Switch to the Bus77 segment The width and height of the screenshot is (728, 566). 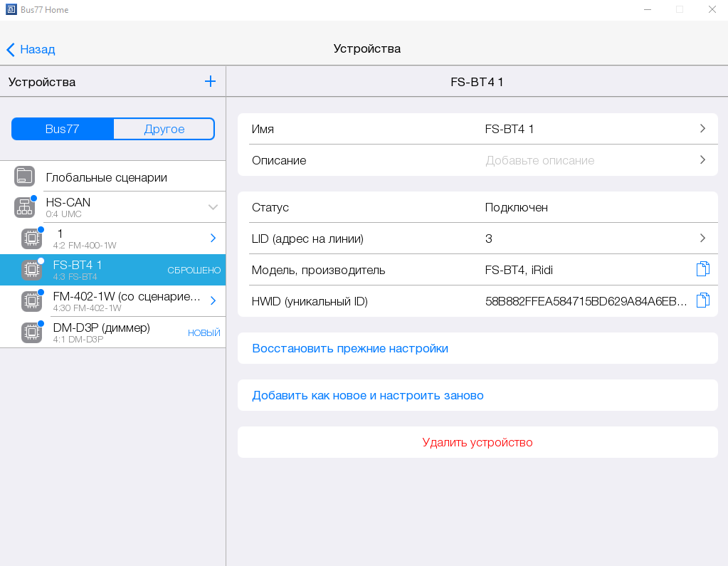[x=63, y=129]
